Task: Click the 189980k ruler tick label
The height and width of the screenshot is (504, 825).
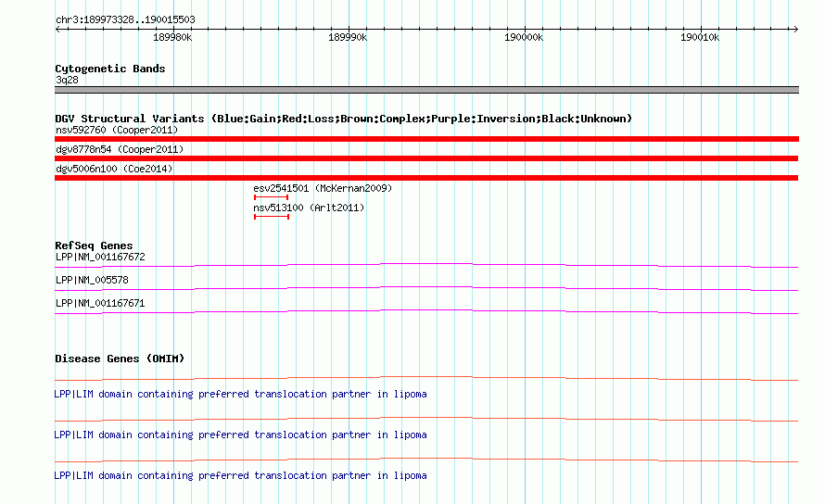Action: tap(172, 37)
